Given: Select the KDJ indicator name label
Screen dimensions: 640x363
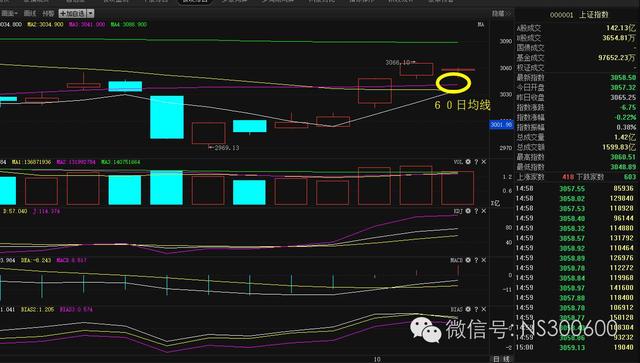Looking at the screenshot, I should pyautogui.click(x=458, y=211).
